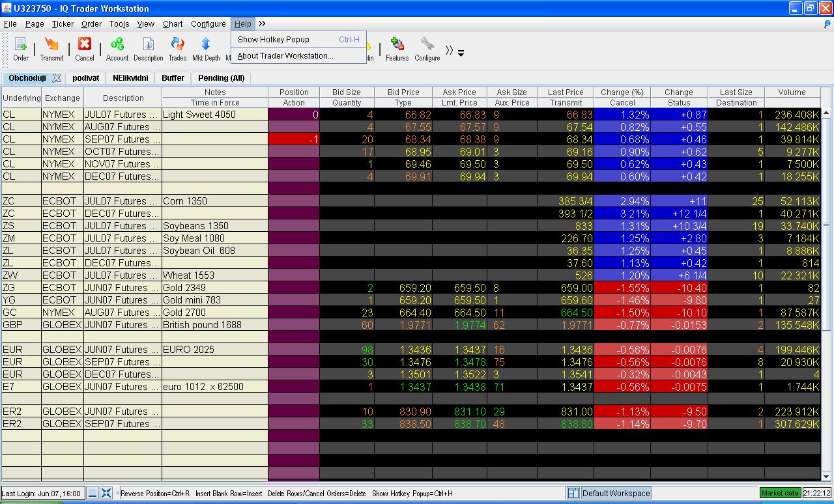Click the Configure wrench icon
Viewport: 834px width, 504px height.
(x=427, y=49)
